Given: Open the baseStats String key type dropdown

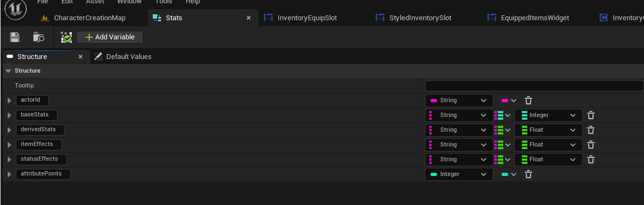Looking at the screenshot, I should coord(459,115).
